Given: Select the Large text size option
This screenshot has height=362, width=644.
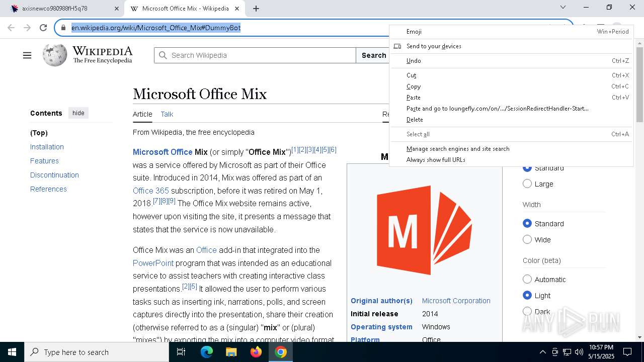Looking at the screenshot, I should click(527, 184).
